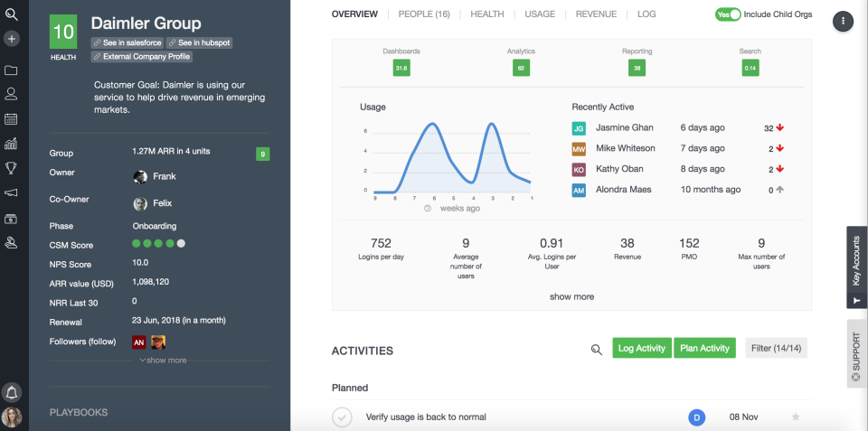Image resolution: width=868 pixels, height=431 pixels.
Task: Open user profile avatar at sidebar bottom
Action: tap(12, 417)
